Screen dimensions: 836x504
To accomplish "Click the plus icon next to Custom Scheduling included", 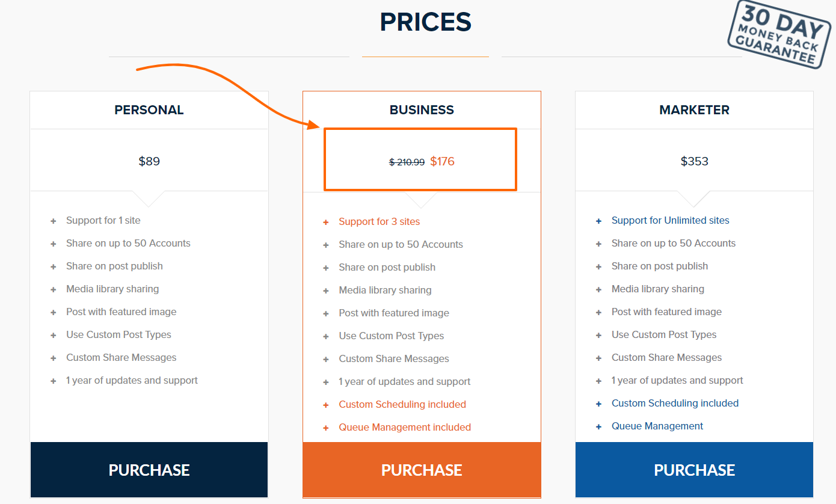I will 325,404.
